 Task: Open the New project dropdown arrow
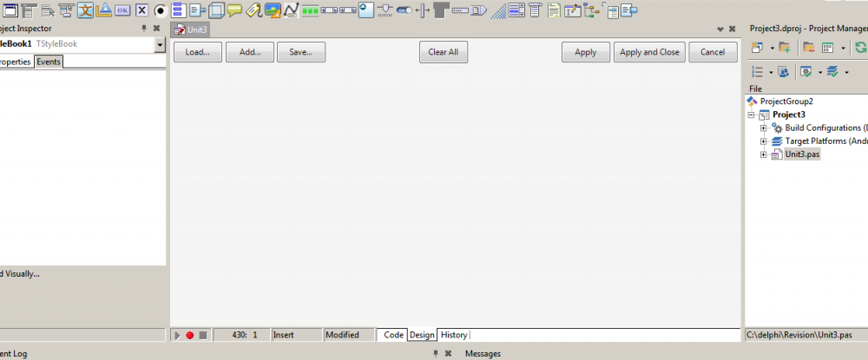tap(773, 48)
